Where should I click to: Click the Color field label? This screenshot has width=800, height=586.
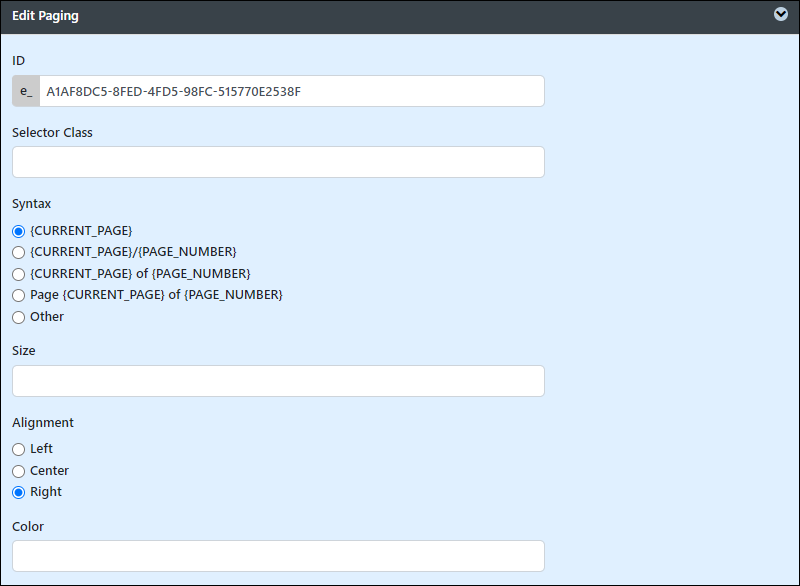tap(28, 526)
